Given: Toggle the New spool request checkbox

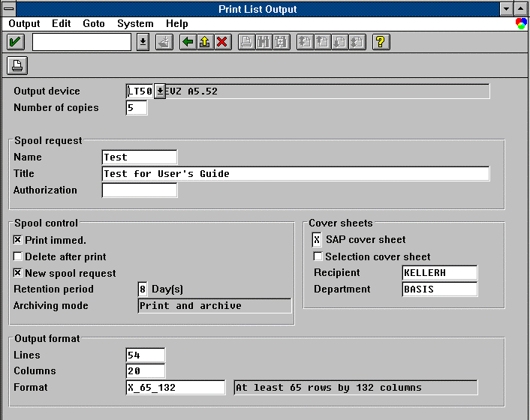Looking at the screenshot, I should tap(18, 274).
